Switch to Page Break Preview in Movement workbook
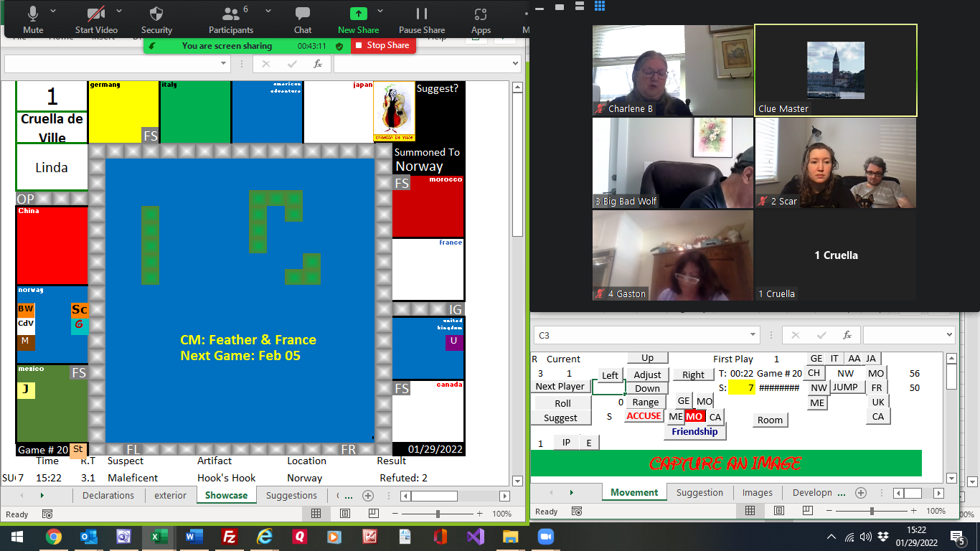 (808, 511)
